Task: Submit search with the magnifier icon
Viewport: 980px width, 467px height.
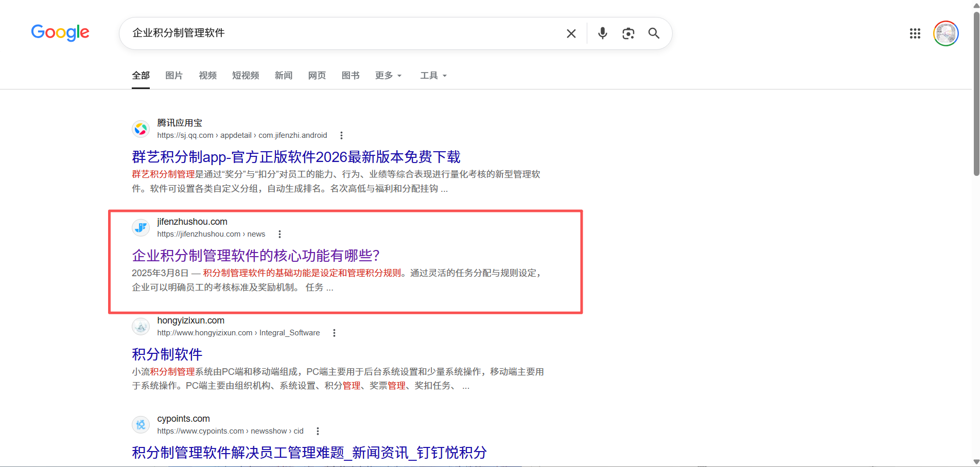Action: [654, 33]
